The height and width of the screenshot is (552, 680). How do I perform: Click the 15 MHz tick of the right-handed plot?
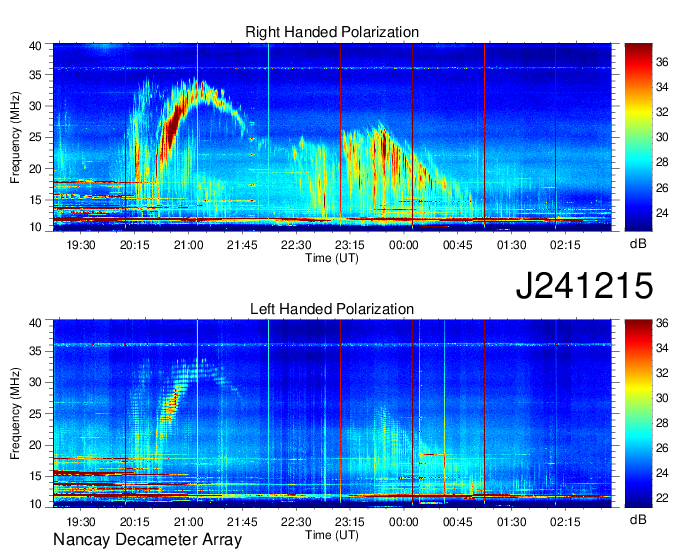tap(36, 200)
